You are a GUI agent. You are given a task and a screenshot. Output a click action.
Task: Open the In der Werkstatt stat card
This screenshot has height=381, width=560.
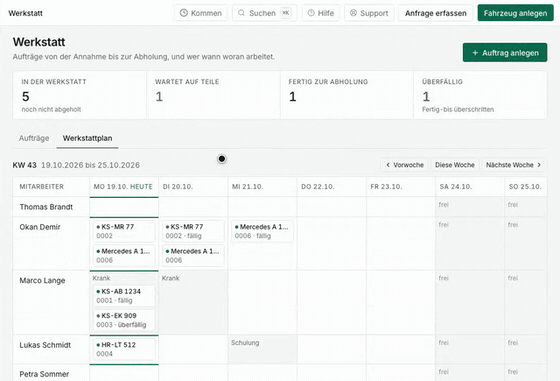(x=80, y=95)
